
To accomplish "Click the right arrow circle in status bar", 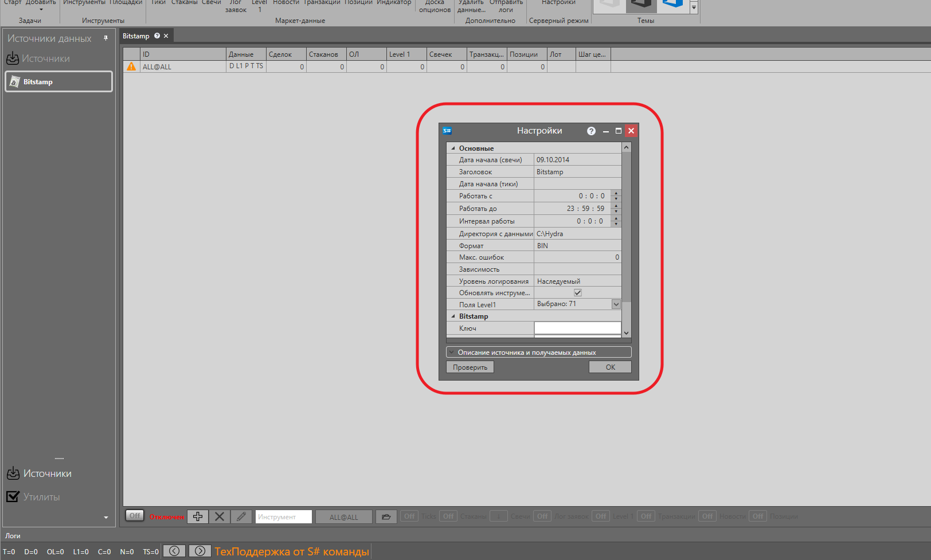I will click(x=199, y=551).
